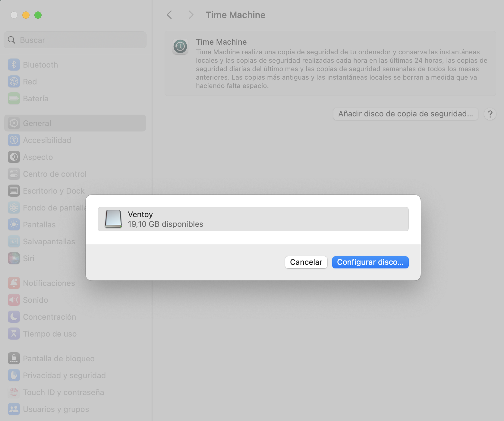Click the General gear icon
Screen dimensions: 504x421
click(x=14, y=123)
